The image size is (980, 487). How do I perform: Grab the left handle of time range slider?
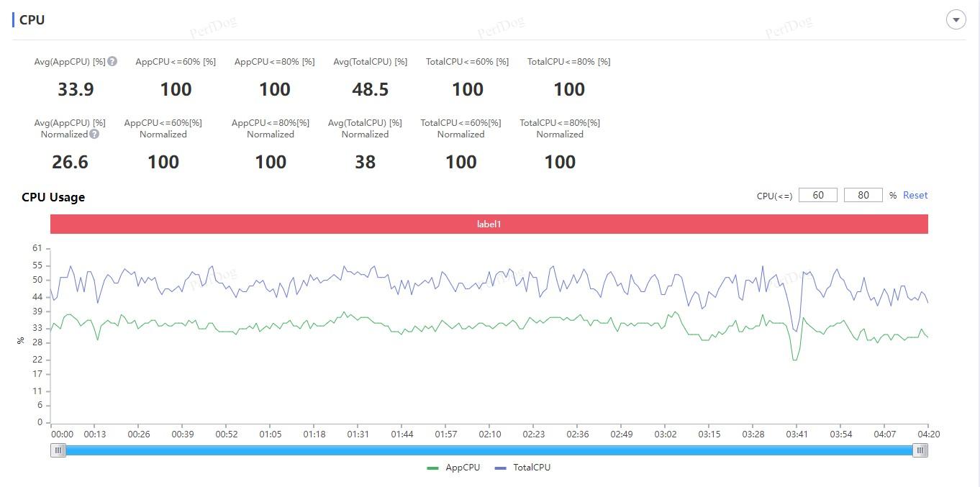click(58, 450)
